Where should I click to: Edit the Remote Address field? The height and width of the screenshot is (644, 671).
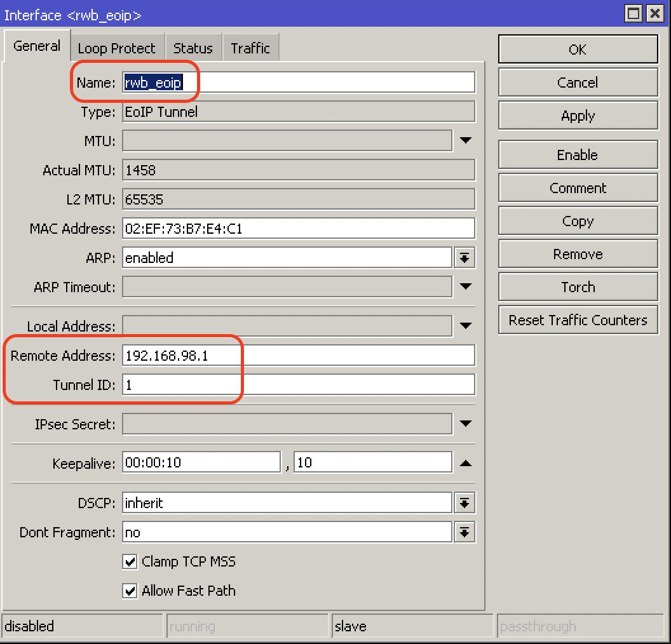coord(191,355)
